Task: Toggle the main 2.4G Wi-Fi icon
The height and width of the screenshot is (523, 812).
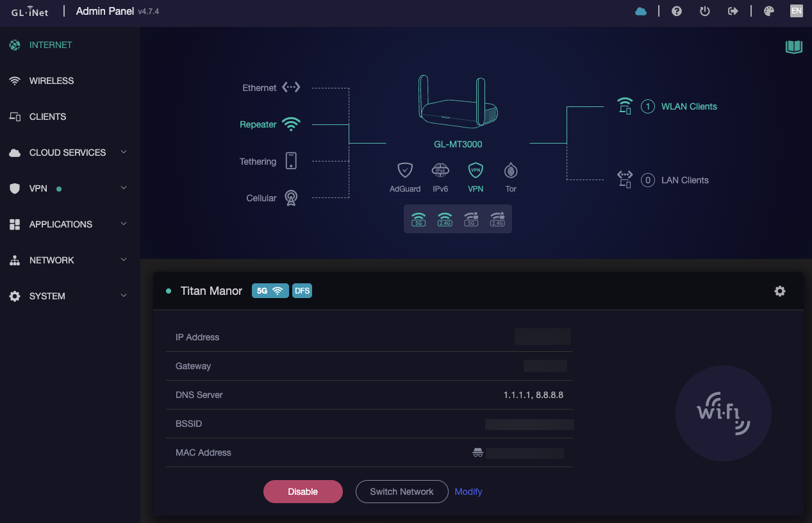Action: [x=445, y=219]
